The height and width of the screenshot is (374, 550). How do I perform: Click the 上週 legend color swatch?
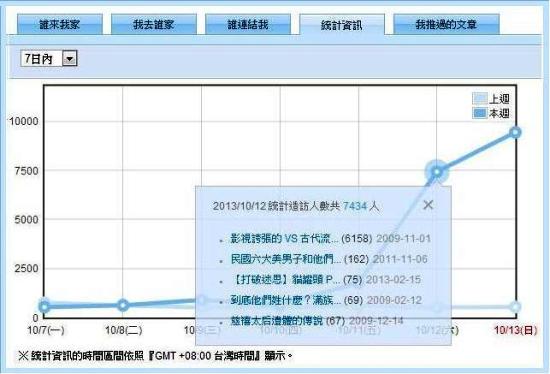pyautogui.click(x=479, y=99)
